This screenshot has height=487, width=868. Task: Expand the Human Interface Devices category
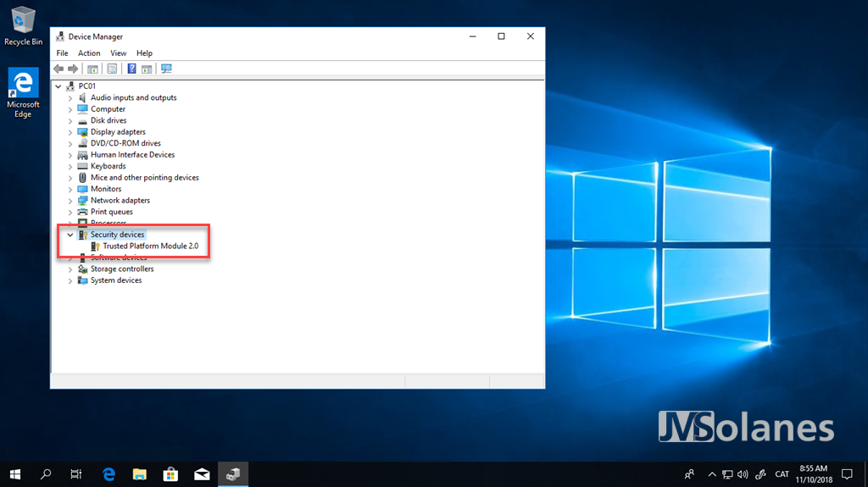(x=70, y=155)
